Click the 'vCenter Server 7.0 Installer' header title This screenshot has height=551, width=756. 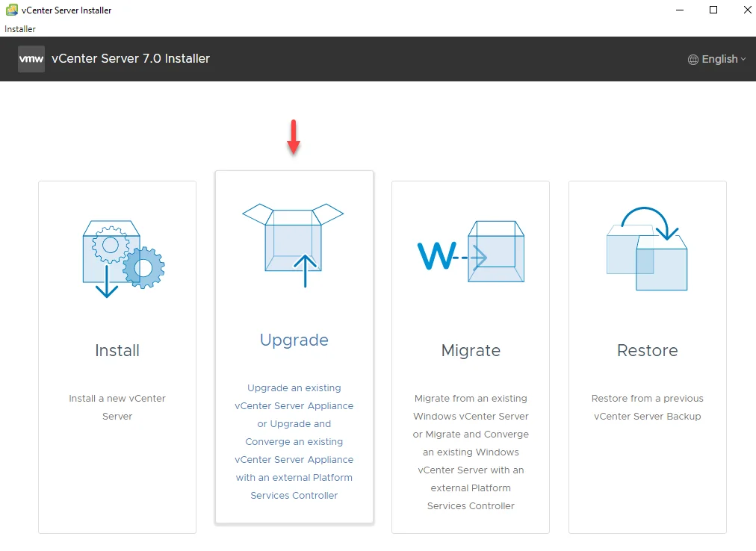pos(131,59)
